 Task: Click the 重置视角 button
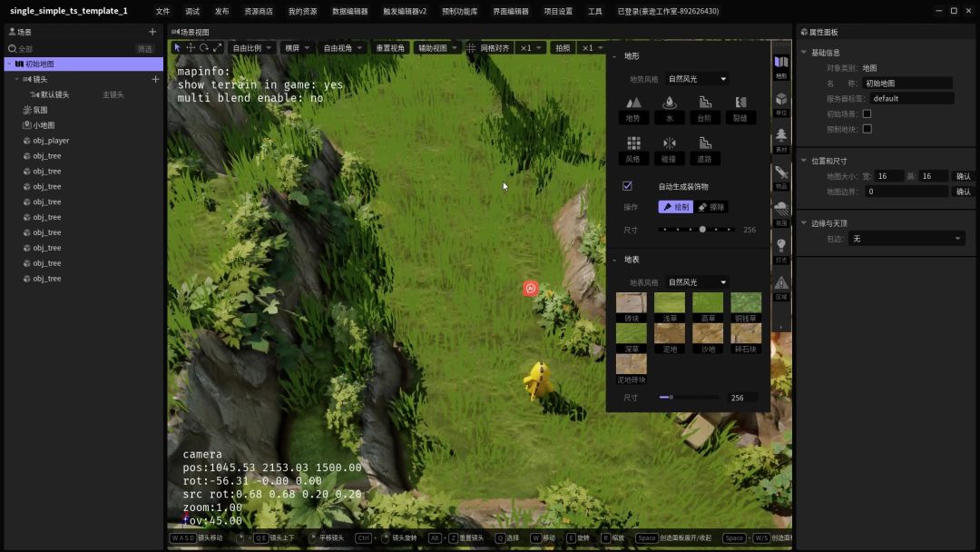[390, 48]
